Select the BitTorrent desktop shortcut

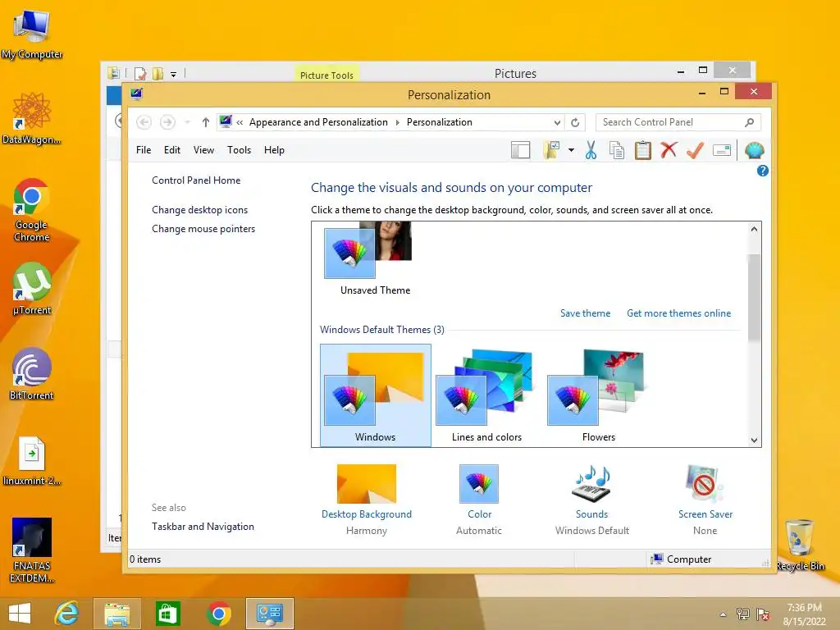(32, 374)
